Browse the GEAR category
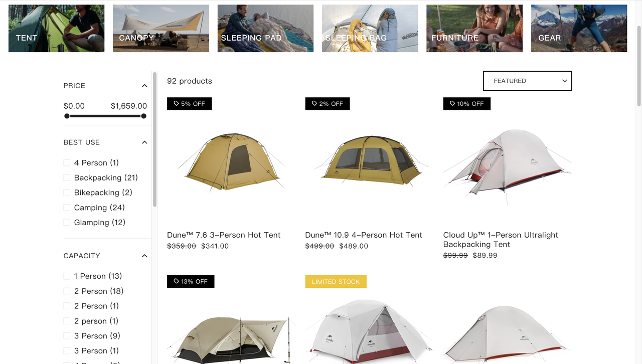 [x=579, y=28]
